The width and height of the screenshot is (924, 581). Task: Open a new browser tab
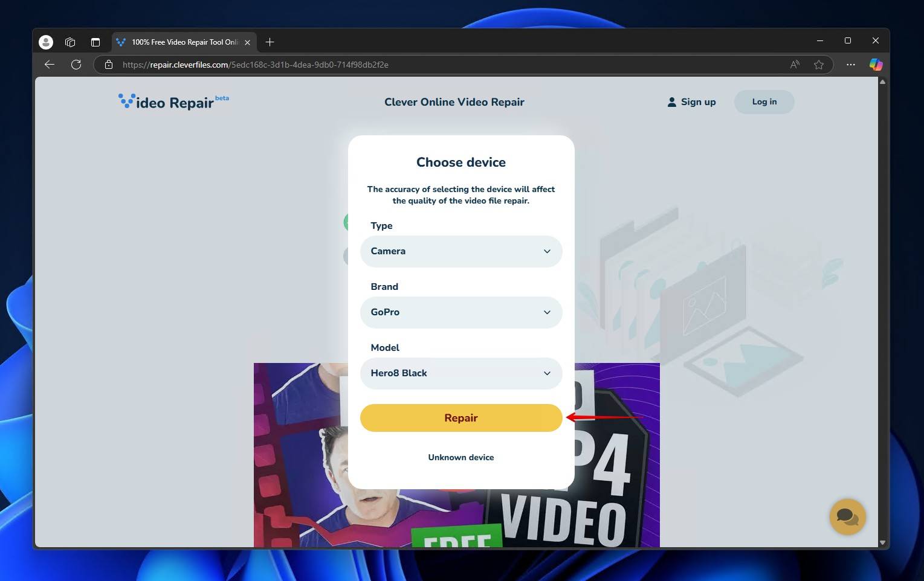270,42
